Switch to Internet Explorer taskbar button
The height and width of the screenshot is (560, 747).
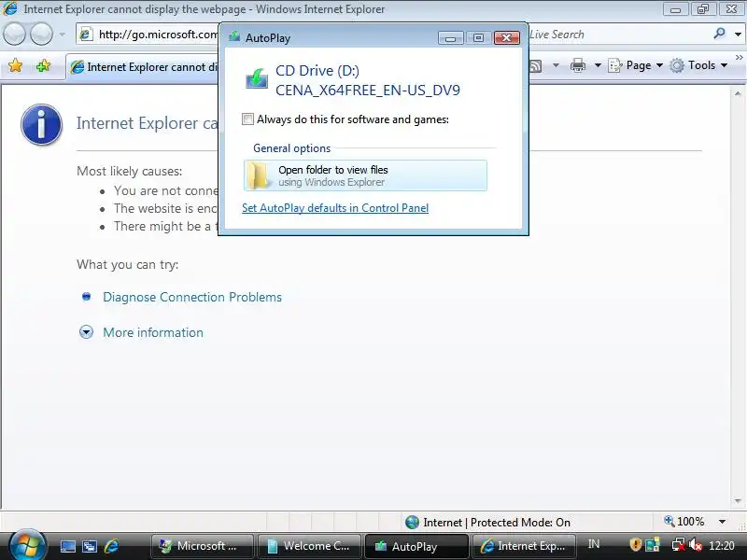(524, 546)
